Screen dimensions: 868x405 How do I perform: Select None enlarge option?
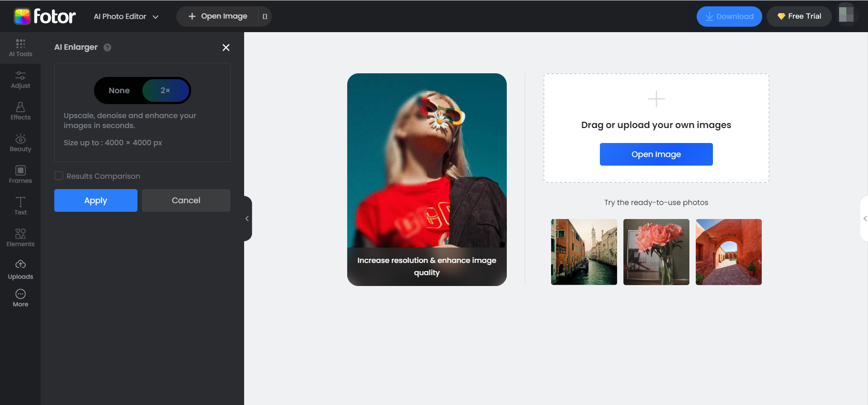119,91
